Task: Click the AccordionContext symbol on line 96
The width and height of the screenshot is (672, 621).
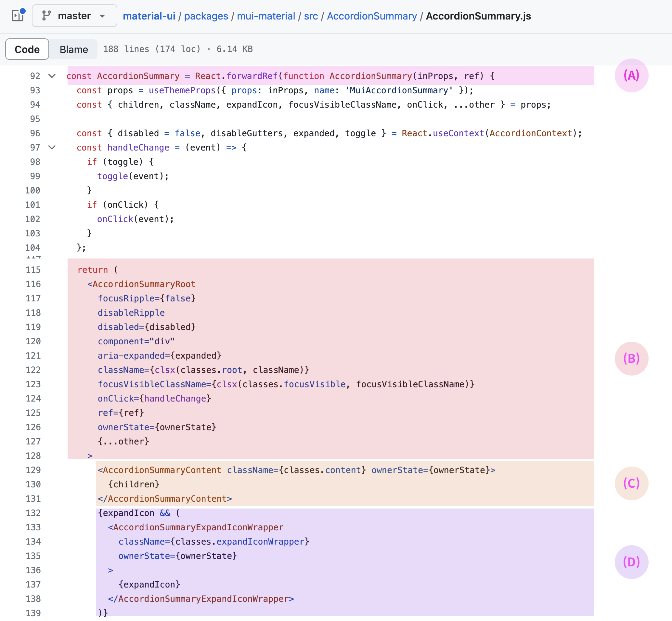Action: pos(531,133)
